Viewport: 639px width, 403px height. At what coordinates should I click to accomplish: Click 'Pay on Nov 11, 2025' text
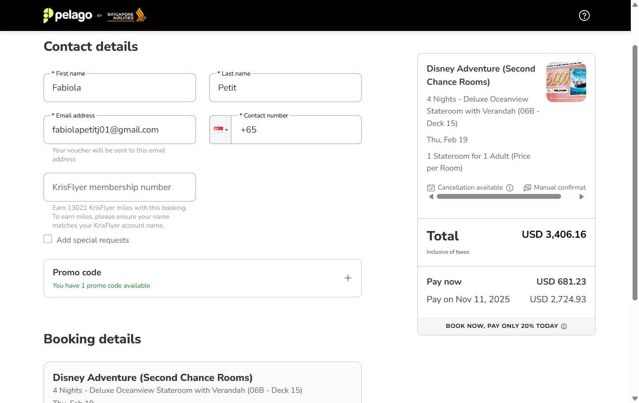[468, 299]
